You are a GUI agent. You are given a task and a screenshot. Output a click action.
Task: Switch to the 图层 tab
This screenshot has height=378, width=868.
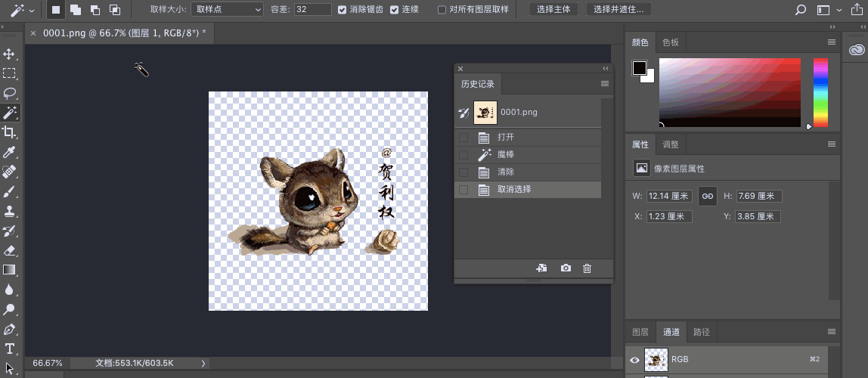[x=640, y=332]
